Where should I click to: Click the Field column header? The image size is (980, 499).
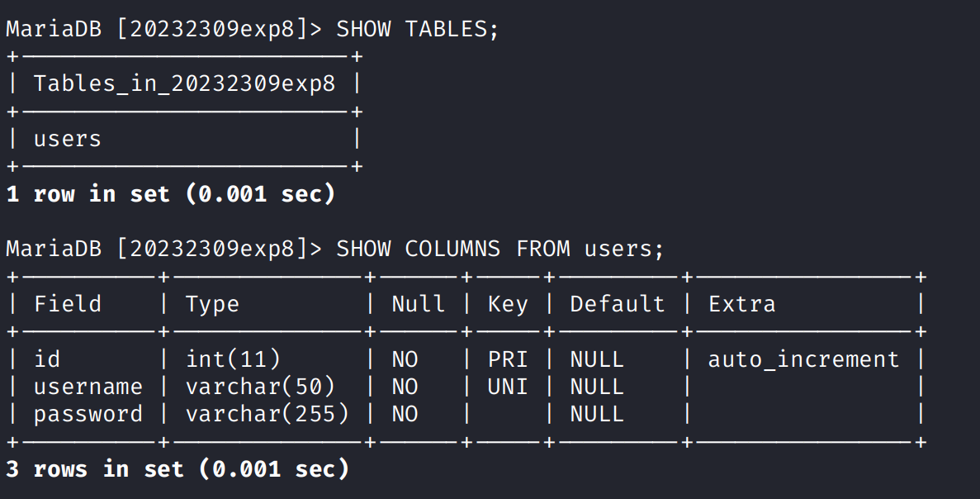tap(68, 304)
